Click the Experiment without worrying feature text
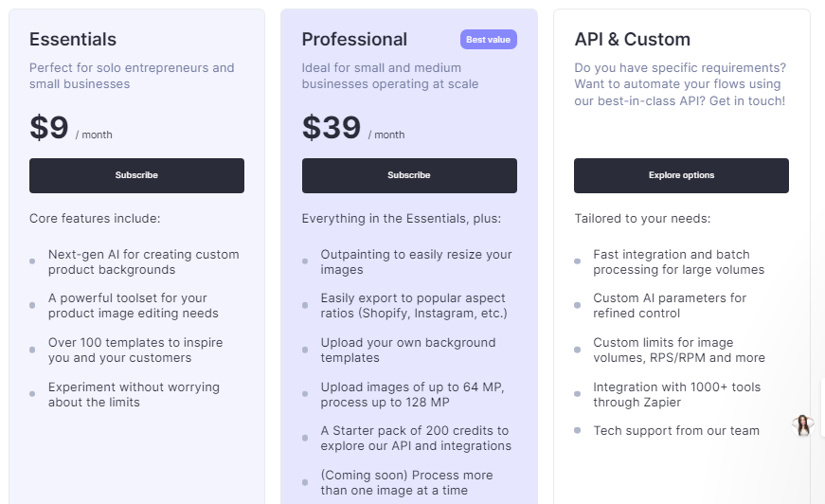825x504 pixels. point(134,394)
